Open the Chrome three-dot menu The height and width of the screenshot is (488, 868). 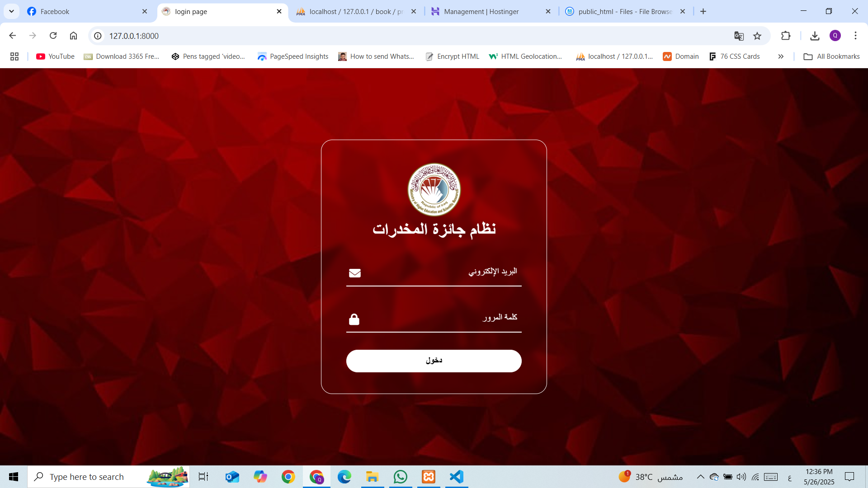(855, 36)
